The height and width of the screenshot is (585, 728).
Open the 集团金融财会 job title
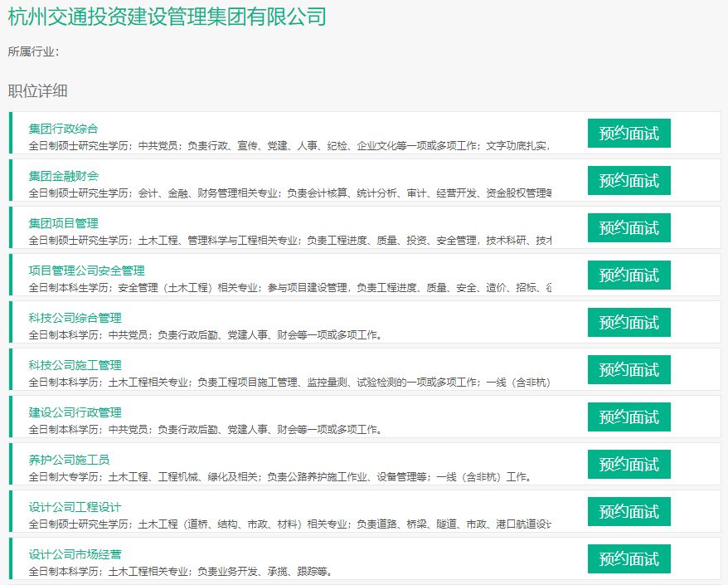[x=64, y=176]
